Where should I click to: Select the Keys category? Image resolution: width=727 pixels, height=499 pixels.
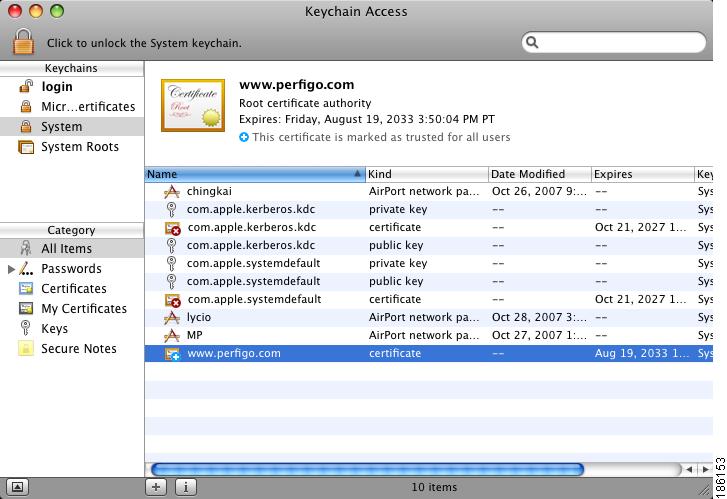pyautogui.click(x=72, y=328)
